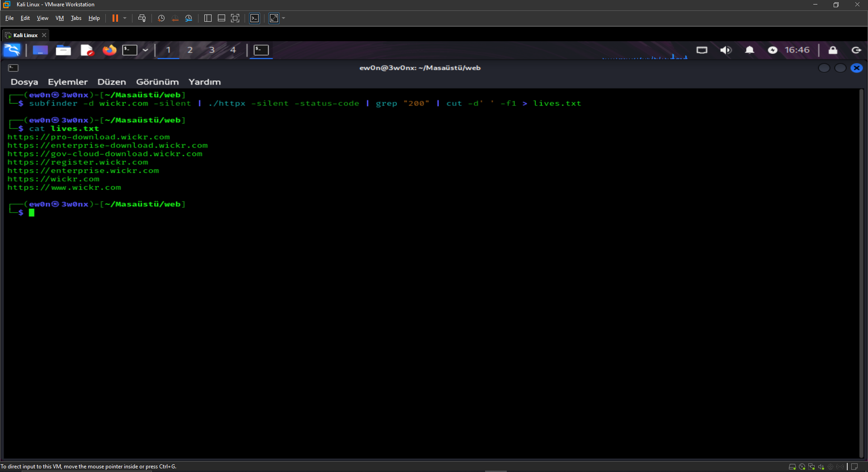
Task: Send Ctrl+Alt+Del to the virtual machine
Action: [x=142, y=18]
